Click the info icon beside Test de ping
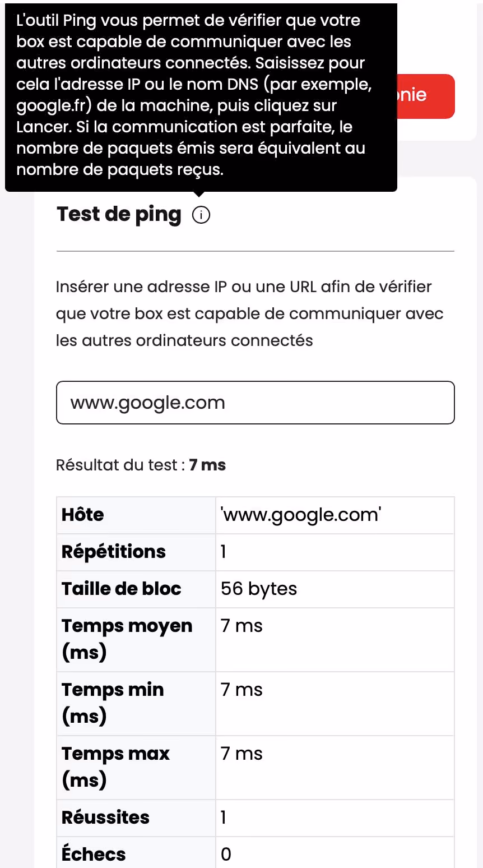Viewport: 483px width, 868px height. coord(201,215)
